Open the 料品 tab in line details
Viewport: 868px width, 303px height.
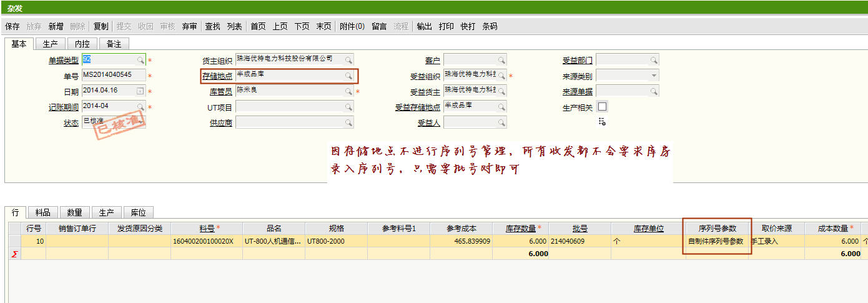coord(43,212)
